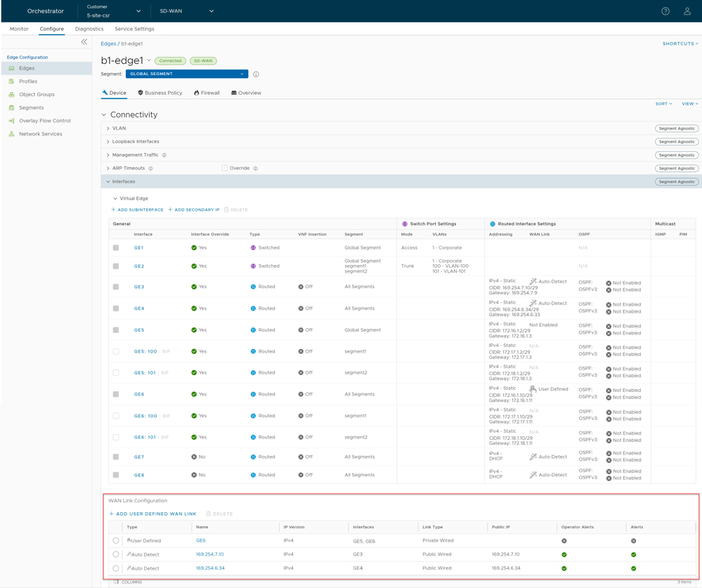This screenshot has width=702, height=588.
Task: Check the GE3 interface row checkbox
Action: pyautogui.click(x=116, y=287)
